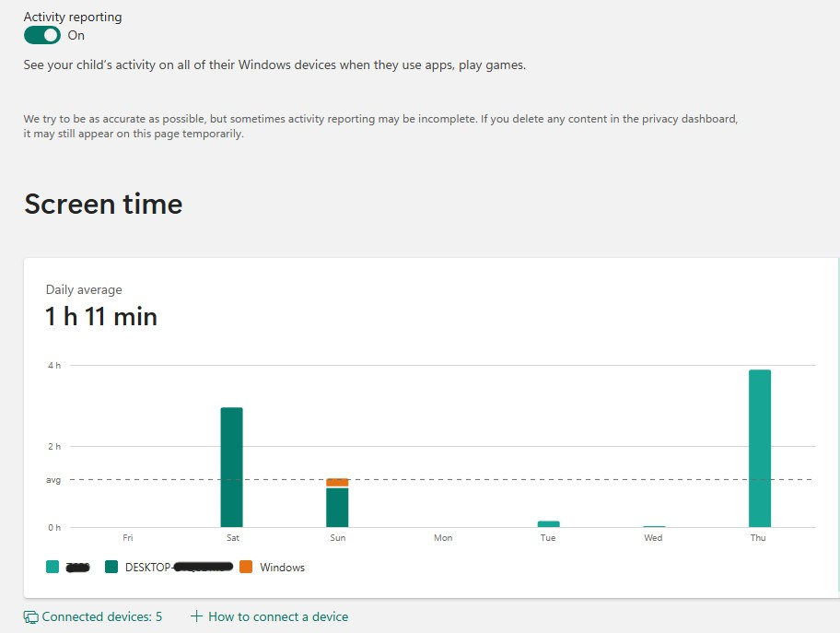Click the dark green DESKTOP legend swatch
Image resolution: width=840 pixels, height=633 pixels.
point(111,567)
